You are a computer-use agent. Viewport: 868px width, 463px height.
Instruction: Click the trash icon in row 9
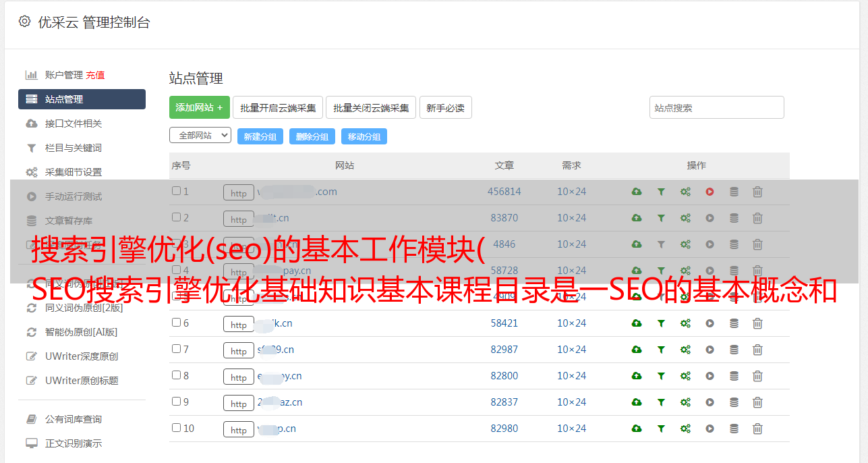coord(757,402)
